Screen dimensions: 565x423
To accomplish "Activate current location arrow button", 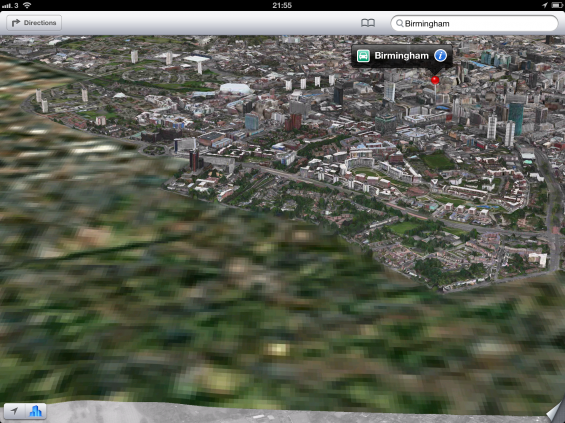I will (14, 411).
